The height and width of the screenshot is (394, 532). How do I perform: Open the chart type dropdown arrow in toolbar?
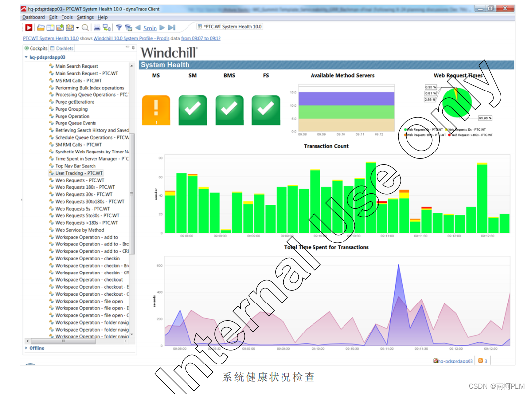pyautogui.click(x=77, y=28)
